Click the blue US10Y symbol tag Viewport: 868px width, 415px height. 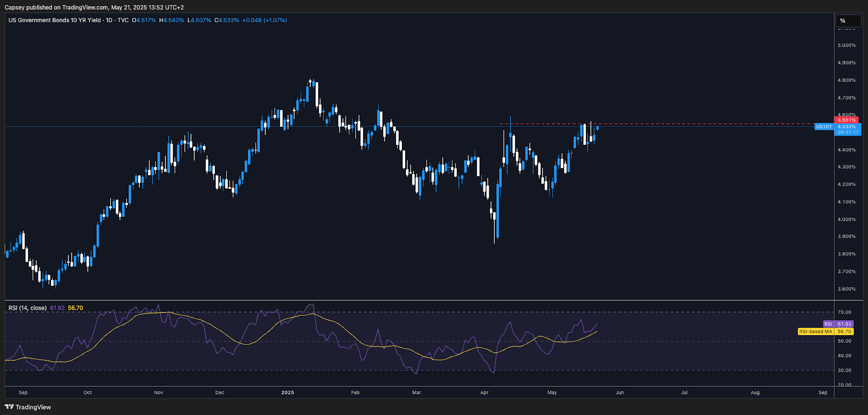coord(824,127)
